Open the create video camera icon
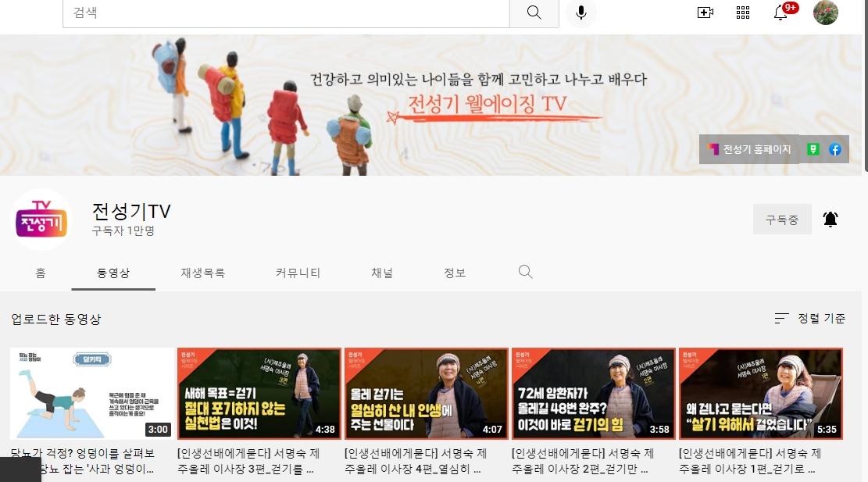Image resolution: width=868 pixels, height=482 pixels. tap(705, 12)
